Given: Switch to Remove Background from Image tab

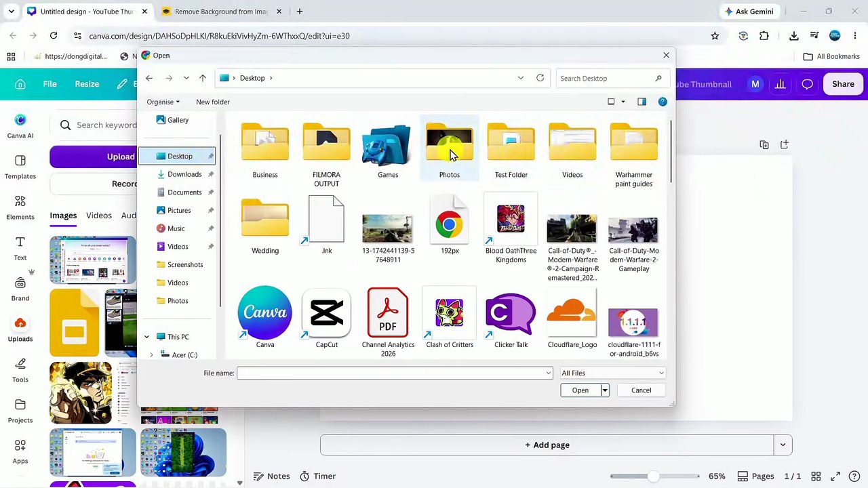Looking at the screenshot, I should click(221, 12).
